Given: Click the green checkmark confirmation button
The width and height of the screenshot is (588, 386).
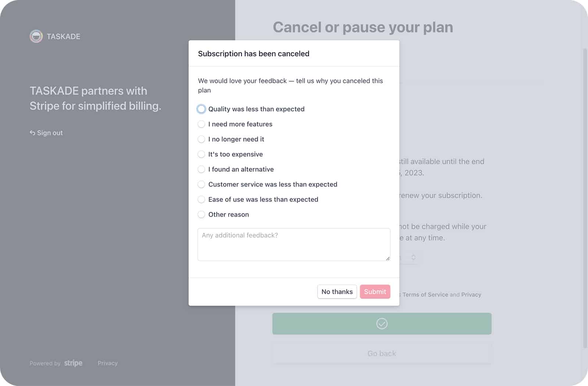Looking at the screenshot, I should point(382,324).
